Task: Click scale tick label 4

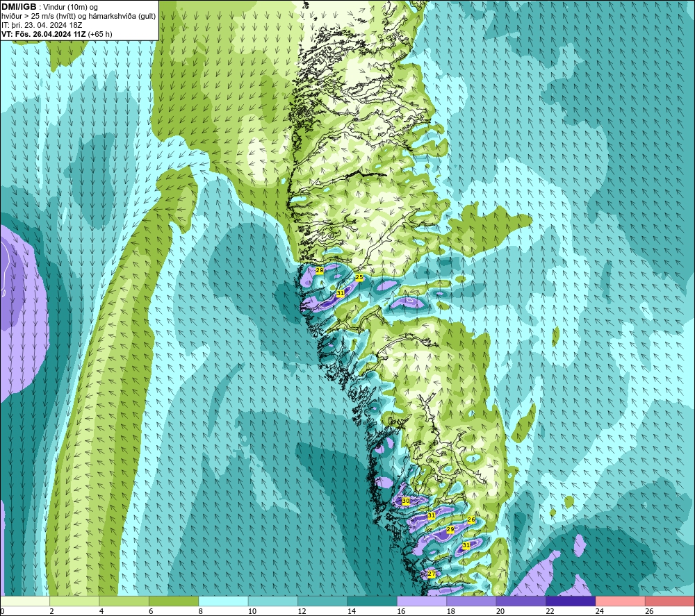Action: [x=101, y=611]
